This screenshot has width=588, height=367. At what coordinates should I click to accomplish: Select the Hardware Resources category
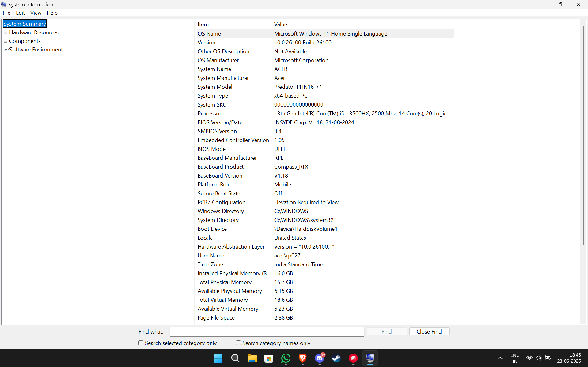pyautogui.click(x=34, y=32)
